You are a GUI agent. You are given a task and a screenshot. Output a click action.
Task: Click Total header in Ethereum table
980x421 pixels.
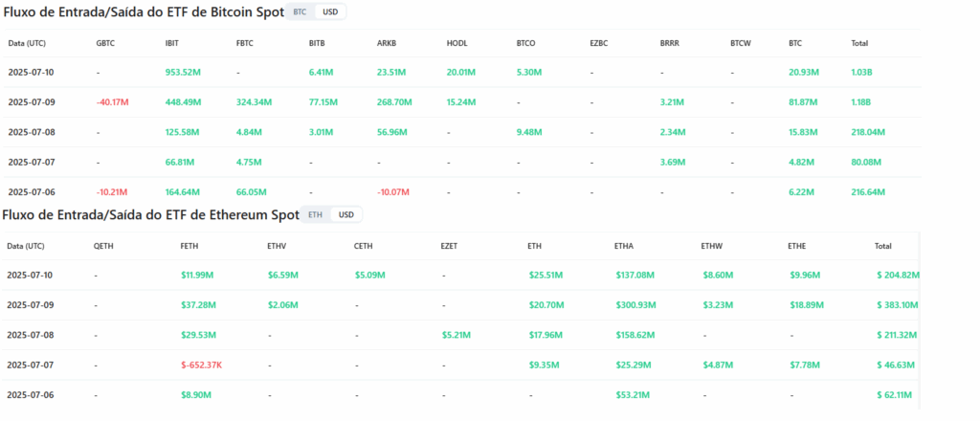(x=883, y=246)
